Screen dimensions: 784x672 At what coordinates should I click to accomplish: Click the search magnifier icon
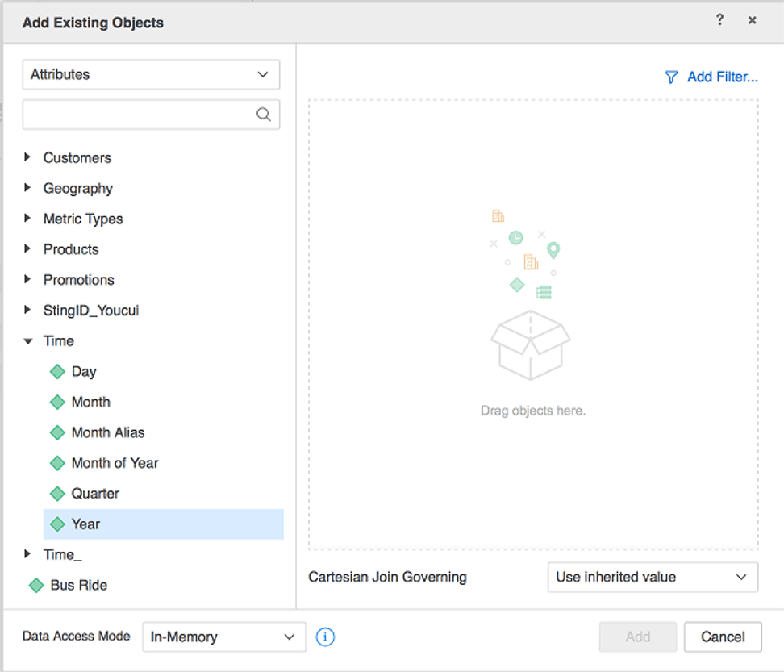point(264,115)
